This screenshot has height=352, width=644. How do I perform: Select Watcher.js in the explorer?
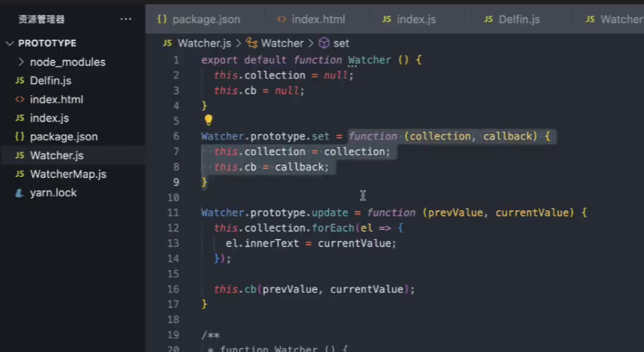click(x=73, y=156)
